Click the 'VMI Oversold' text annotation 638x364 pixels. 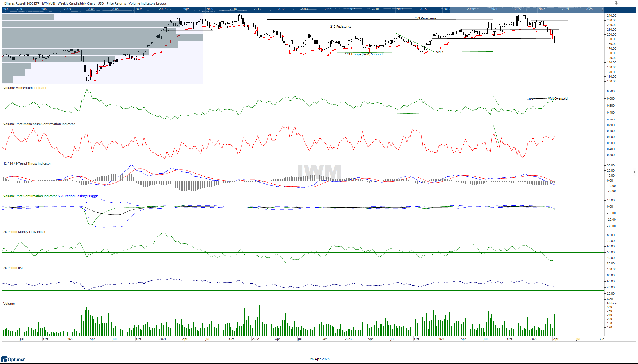pyautogui.click(x=558, y=98)
